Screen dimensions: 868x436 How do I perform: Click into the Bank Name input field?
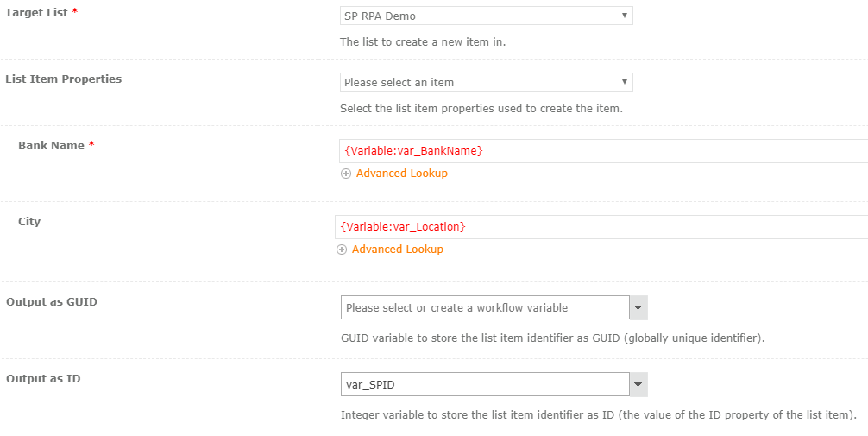coord(604,151)
